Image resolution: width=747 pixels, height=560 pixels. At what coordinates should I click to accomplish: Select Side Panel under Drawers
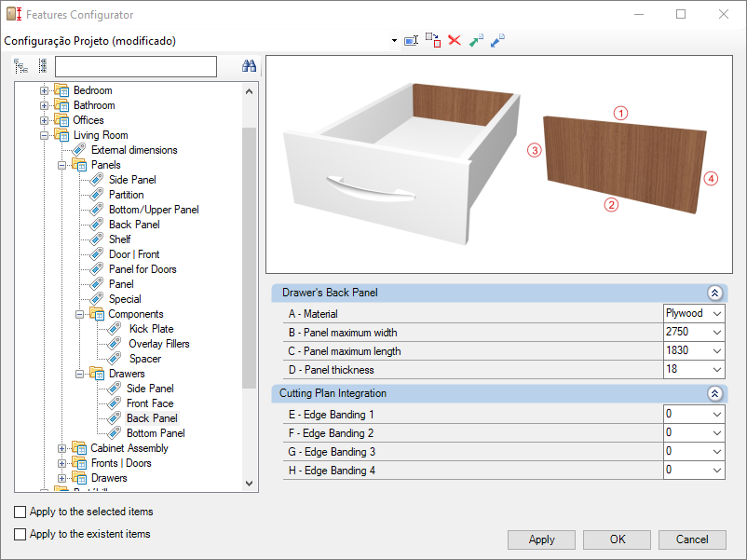click(x=150, y=389)
